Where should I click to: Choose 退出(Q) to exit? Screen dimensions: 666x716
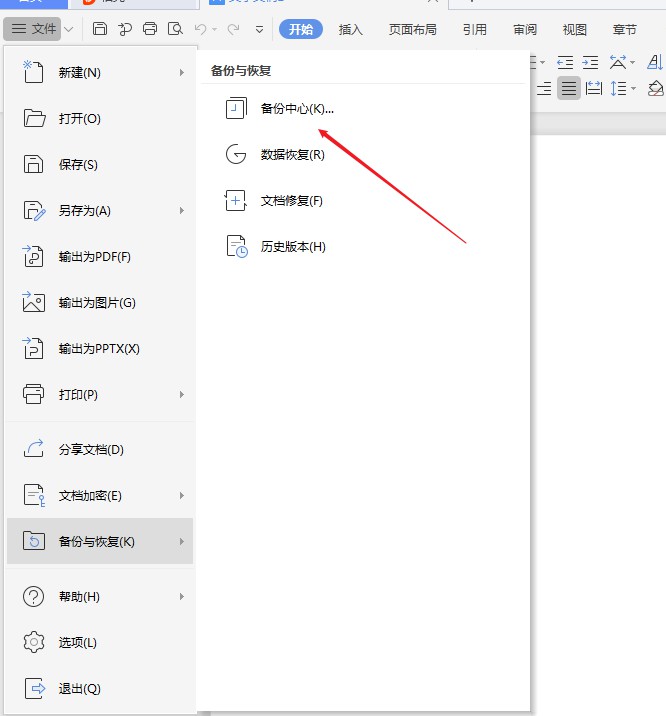coord(100,688)
